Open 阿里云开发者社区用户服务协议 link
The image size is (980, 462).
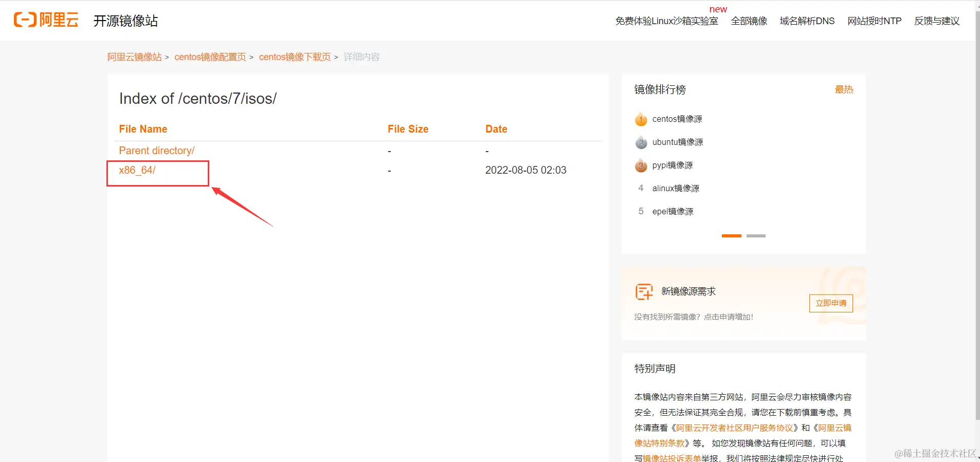(x=734, y=428)
